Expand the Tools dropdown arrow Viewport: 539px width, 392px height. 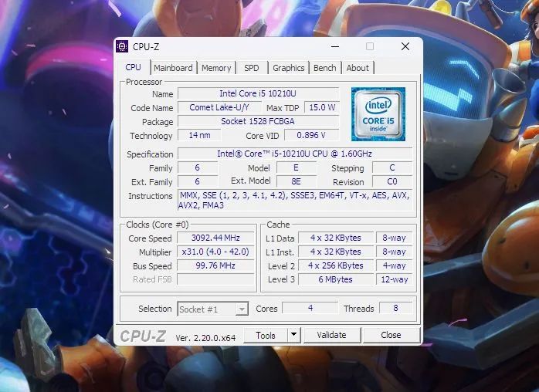[294, 335]
